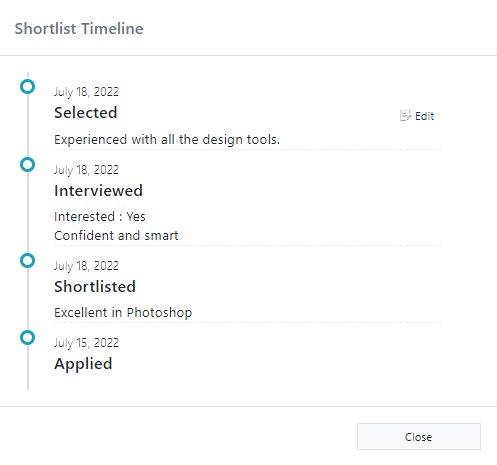Click the 'Excellent in Photoshop' remark

[x=123, y=313]
